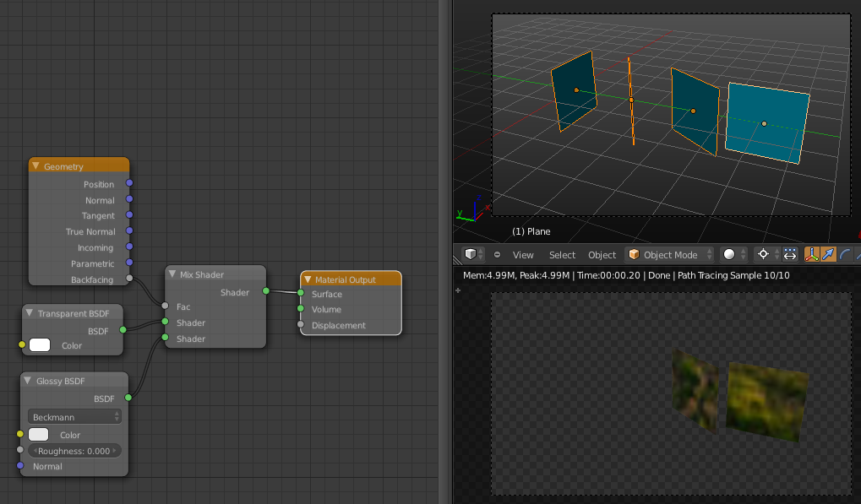Select the light blue front-facing plane
This screenshot has height=504, width=861.
click(766, 123)
